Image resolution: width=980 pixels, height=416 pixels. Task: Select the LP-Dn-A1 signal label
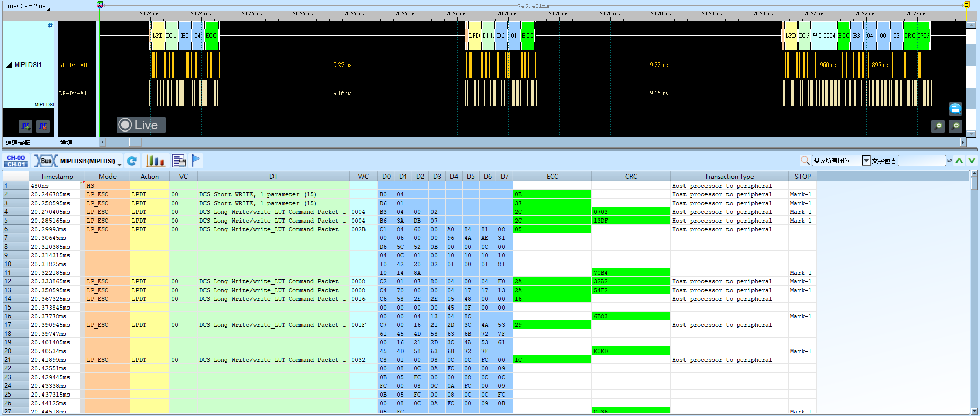point(73,93)
